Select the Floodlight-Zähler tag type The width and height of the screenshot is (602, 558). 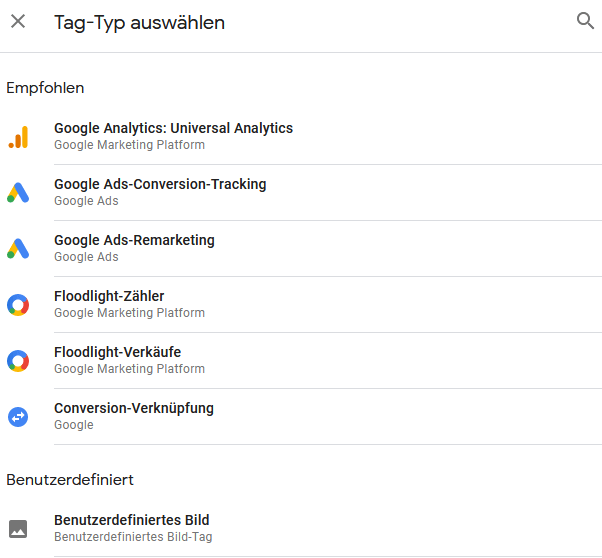(x=109, y=296)
